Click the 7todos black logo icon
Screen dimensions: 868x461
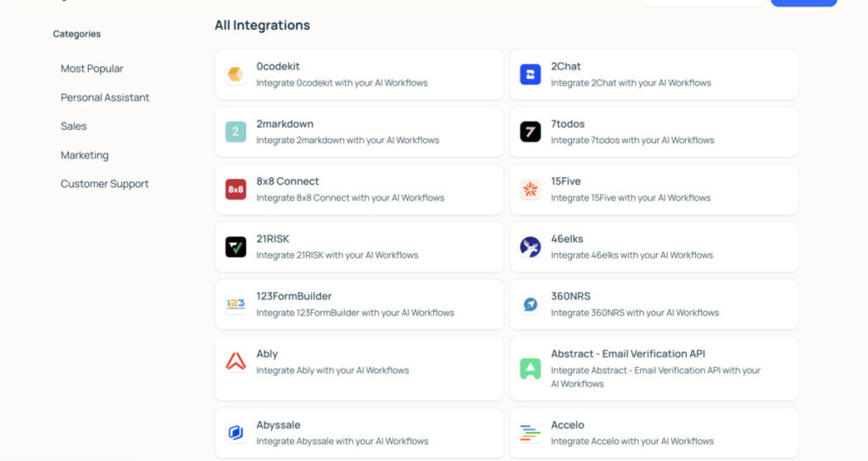coord(531,131)
